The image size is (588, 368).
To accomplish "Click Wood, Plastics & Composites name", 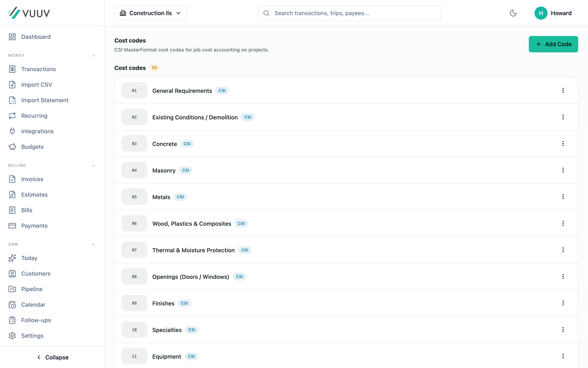I will tap(192, 224).
